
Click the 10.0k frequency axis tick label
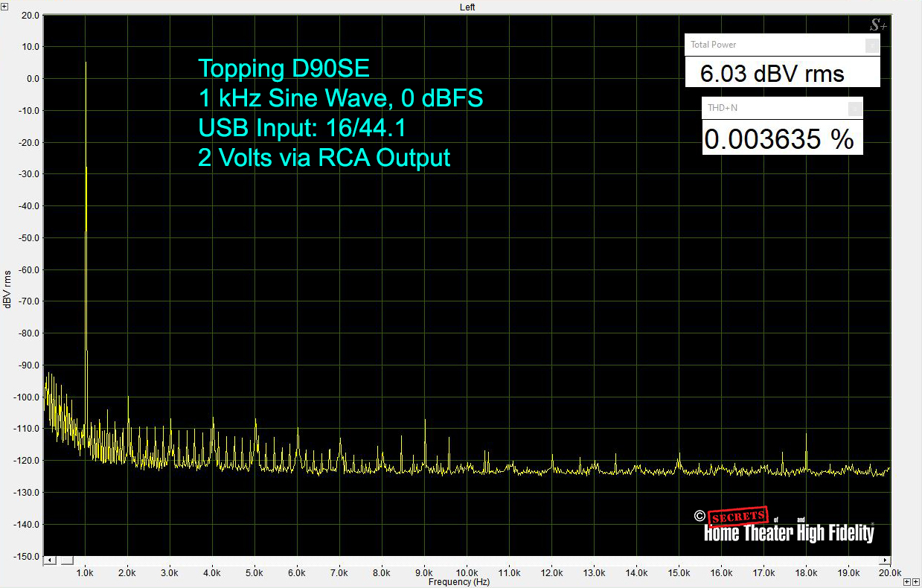pyautogui.click(x=467, y=572)
